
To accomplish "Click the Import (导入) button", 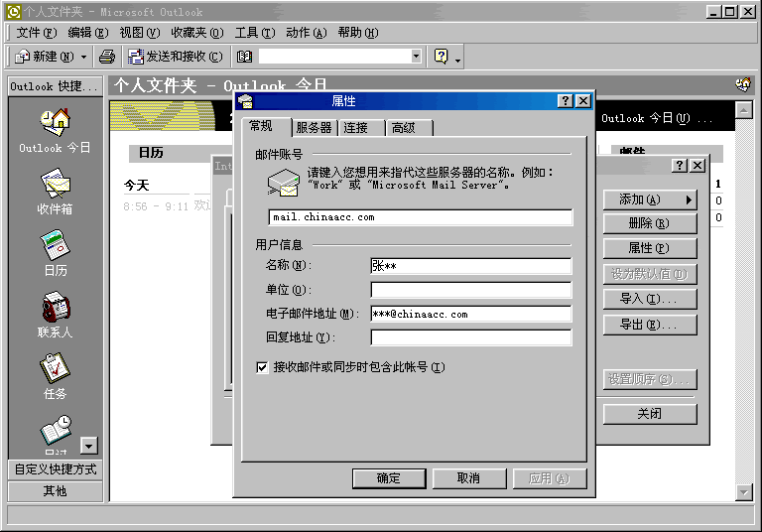I will (650, 299).
